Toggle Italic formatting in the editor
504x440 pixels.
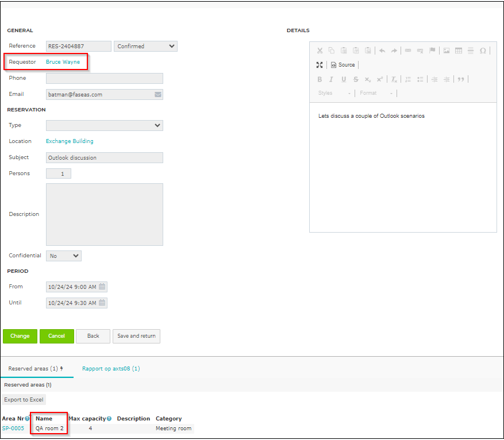click(x=331, y=79)
